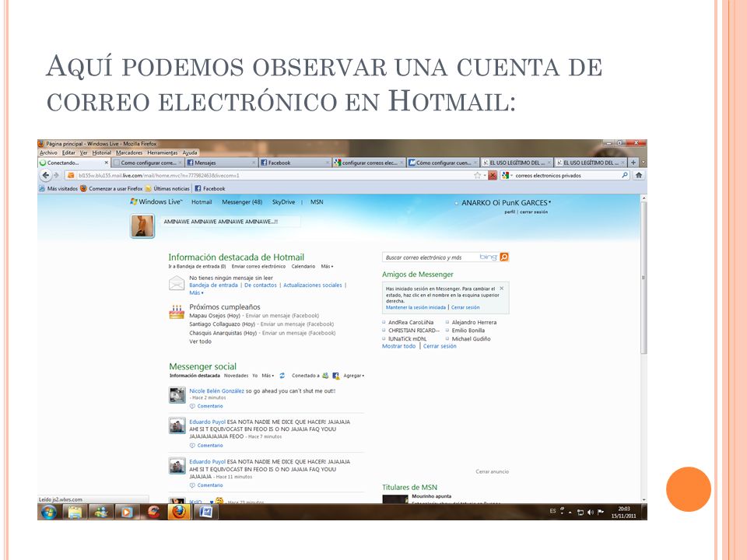747x560 pixels.
Task: Click the Más visitados bookmark
Action: click(x=58, y=188)
